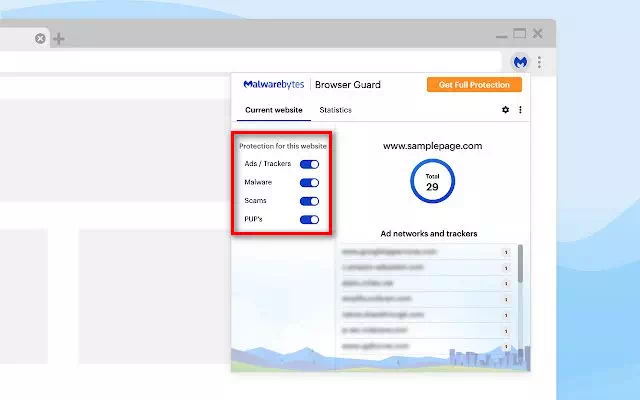Open Browser Guard settings gear
The image size is (640, 400).
(505, 110)
